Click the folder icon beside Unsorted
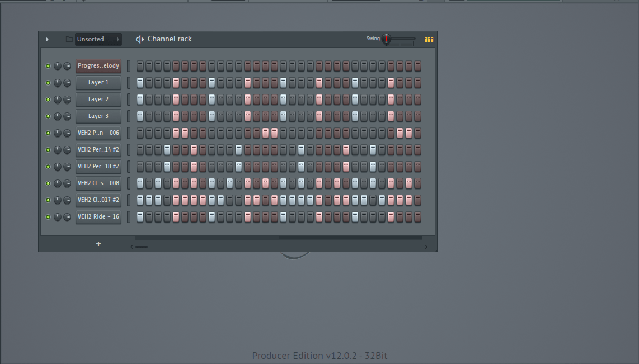 pyautogui.click(x=69, y=39)
